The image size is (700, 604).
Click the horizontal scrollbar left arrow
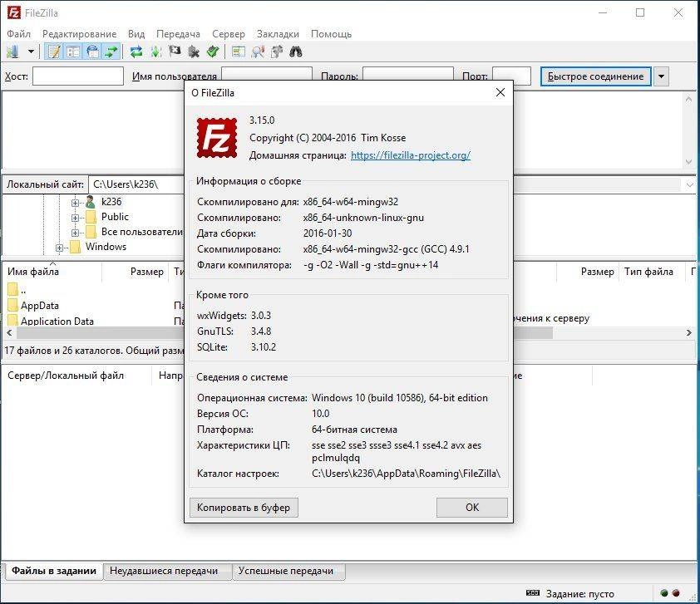[x=9, y=333]
